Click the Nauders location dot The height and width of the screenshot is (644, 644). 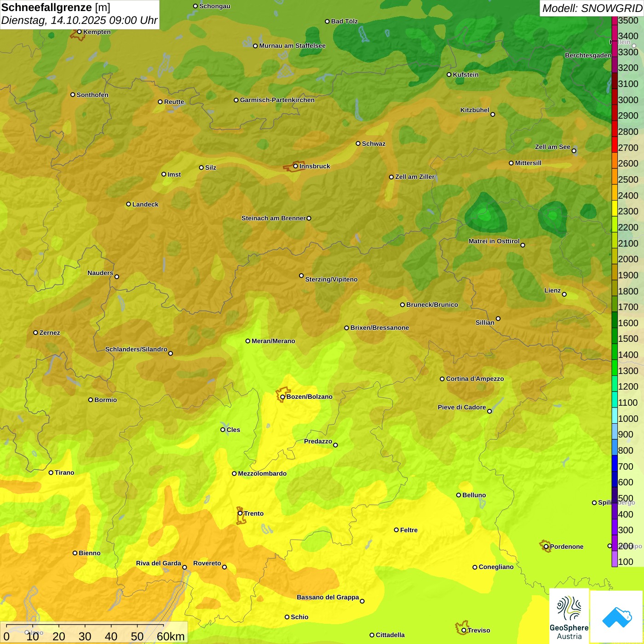pyautogui.click(x=117, y=276)
